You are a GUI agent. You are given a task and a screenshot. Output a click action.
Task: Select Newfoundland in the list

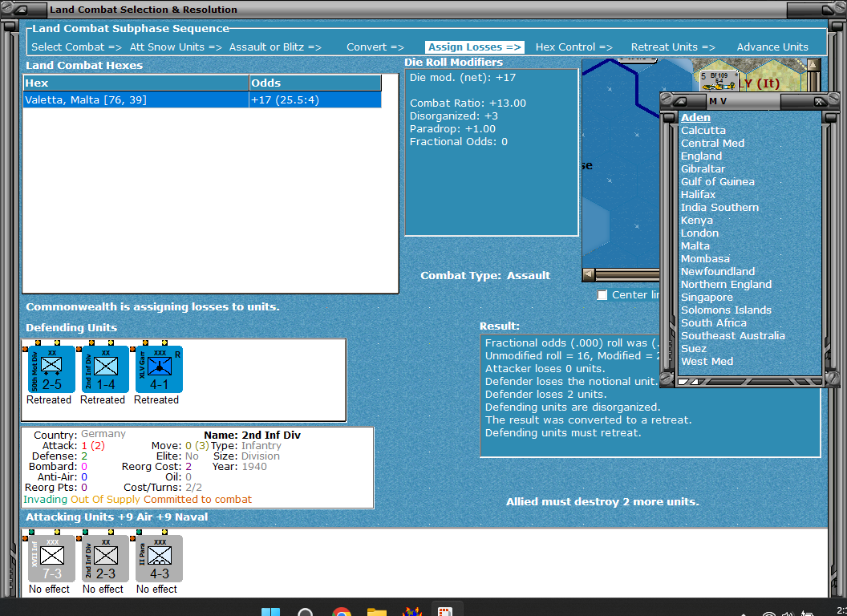[x=717, y=272]
